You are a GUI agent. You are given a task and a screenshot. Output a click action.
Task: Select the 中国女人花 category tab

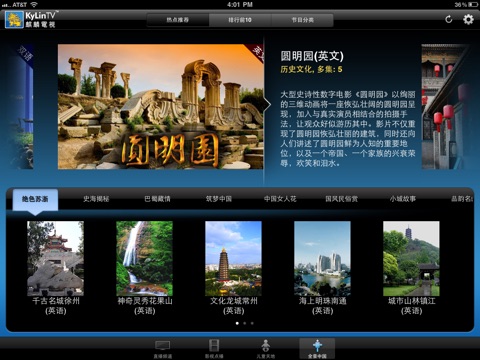[280, 199]
